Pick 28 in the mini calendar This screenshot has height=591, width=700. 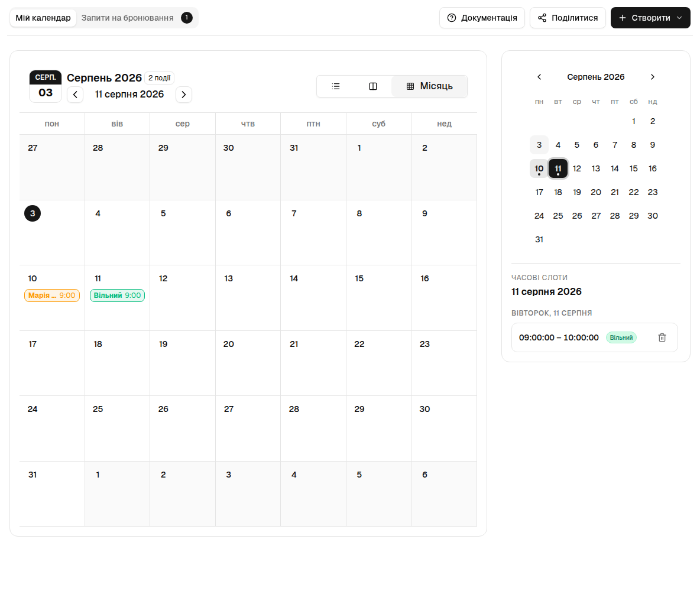pyautogui.click(x=615, y=216)
